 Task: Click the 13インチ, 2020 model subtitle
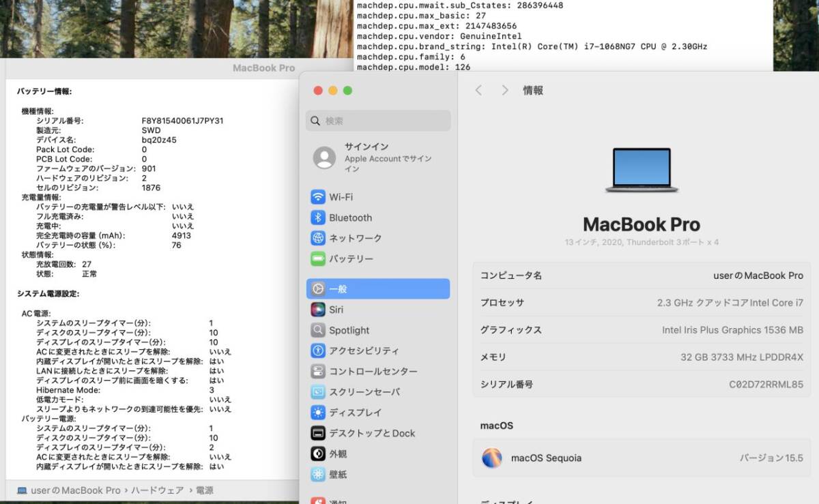642,242
